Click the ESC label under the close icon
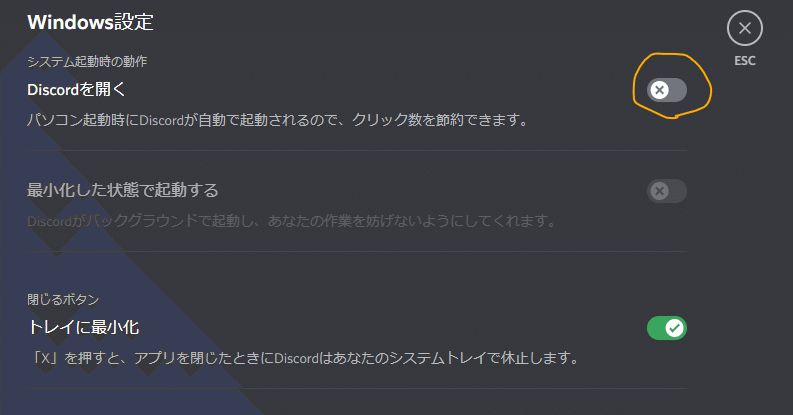 pyautogui.click(x=744, y=61)
